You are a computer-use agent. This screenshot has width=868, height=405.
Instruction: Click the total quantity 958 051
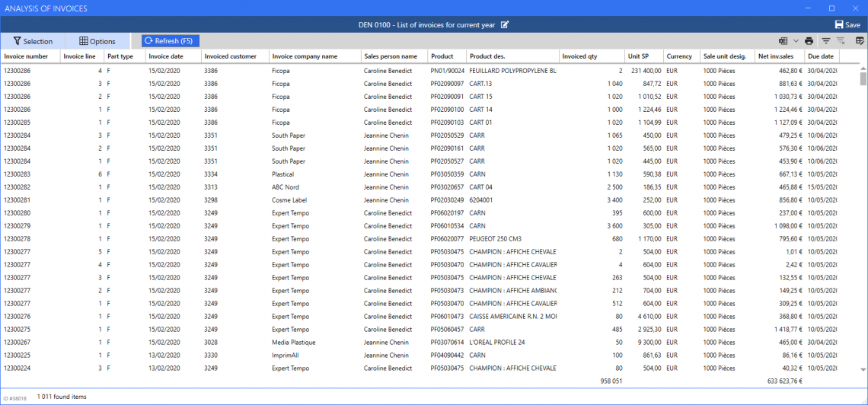click(611, 381)
